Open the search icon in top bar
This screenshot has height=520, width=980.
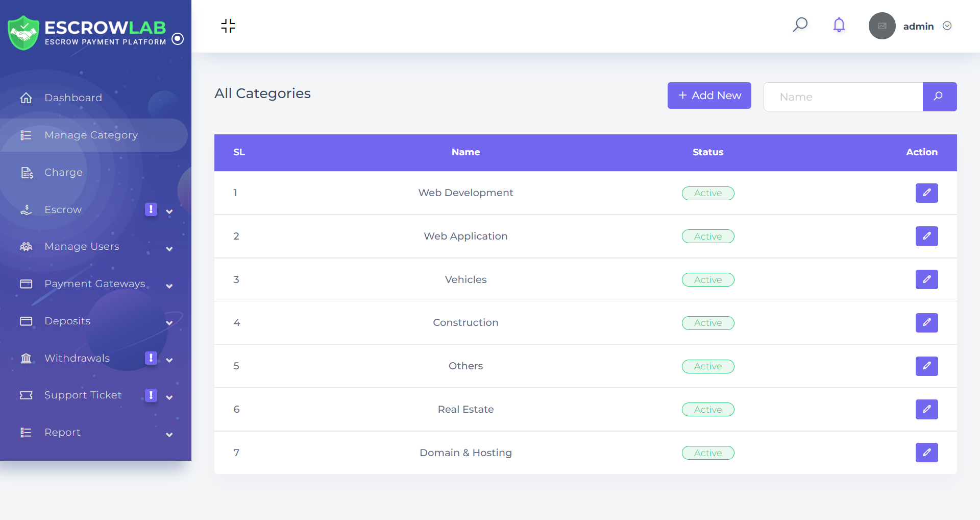(800, 25)
